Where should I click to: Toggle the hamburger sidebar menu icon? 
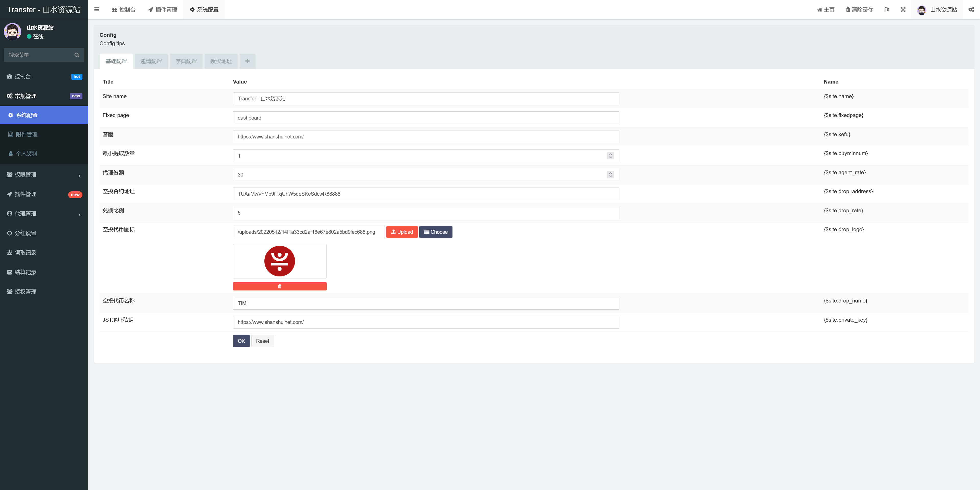point(97,9)
